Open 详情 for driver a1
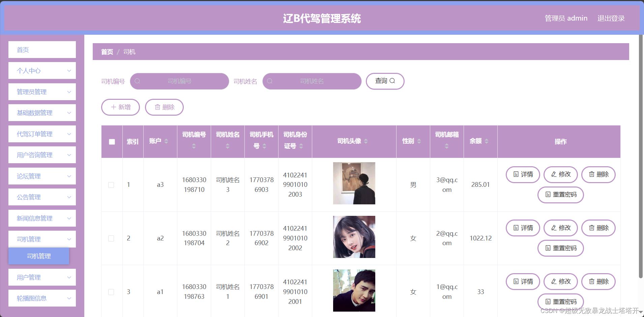 (x=523, y=282)
